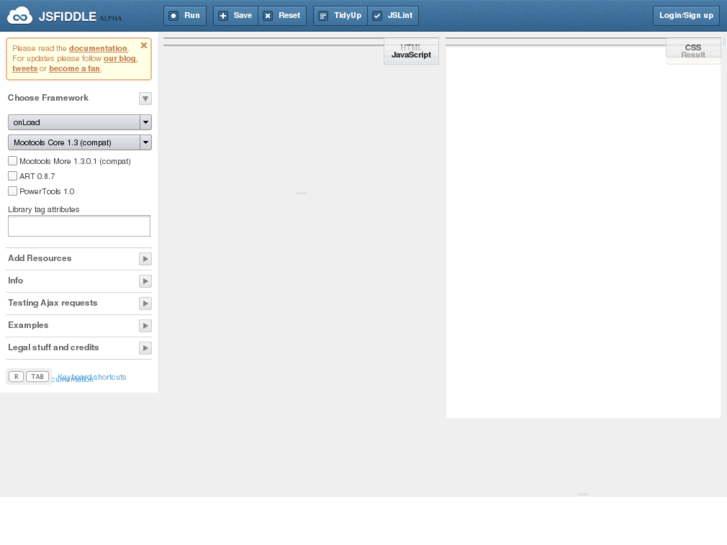Click the JavaScript panel label
The width and height of the screenshot is (727, 545).
coord(411,55)
